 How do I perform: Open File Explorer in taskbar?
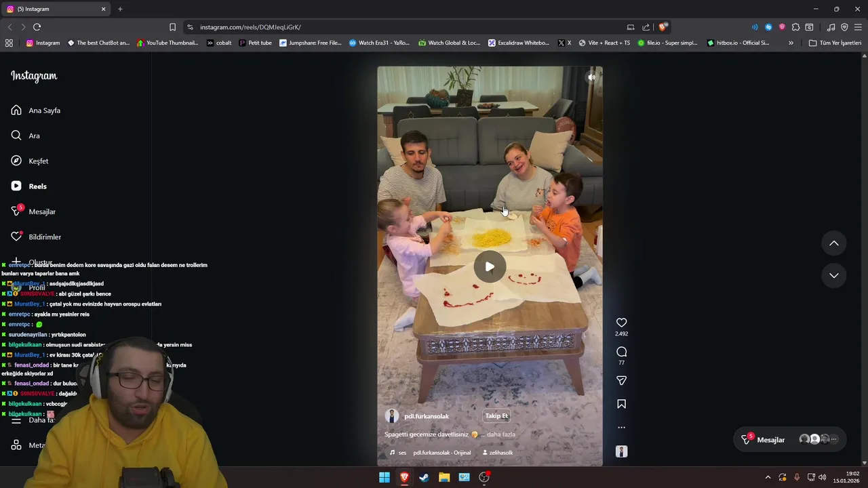point(444,477)
